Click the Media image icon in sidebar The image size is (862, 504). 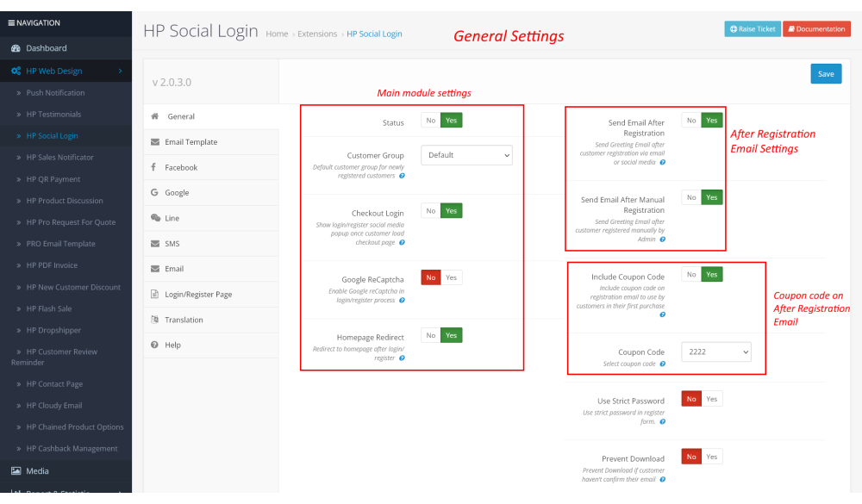[x=16, y=471]
